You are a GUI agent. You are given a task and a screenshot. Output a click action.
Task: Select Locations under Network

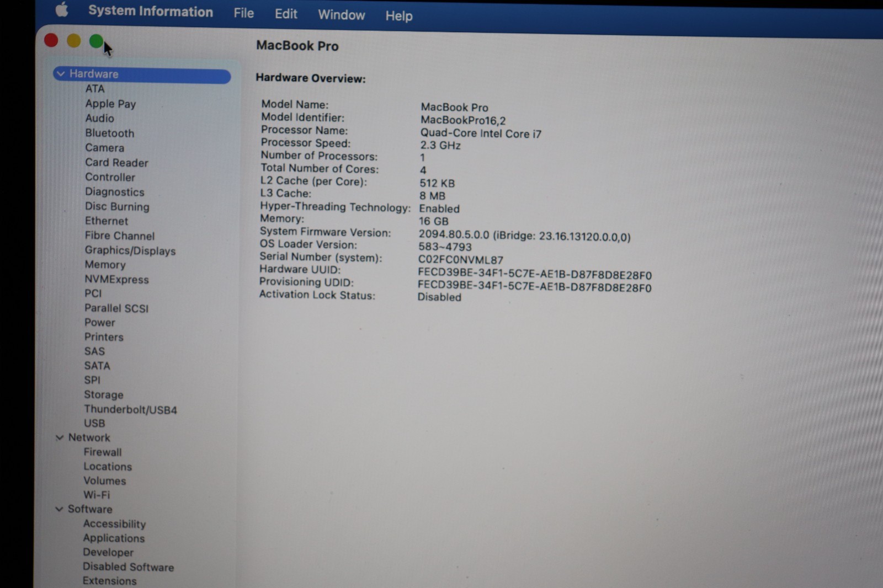(108, 467)
